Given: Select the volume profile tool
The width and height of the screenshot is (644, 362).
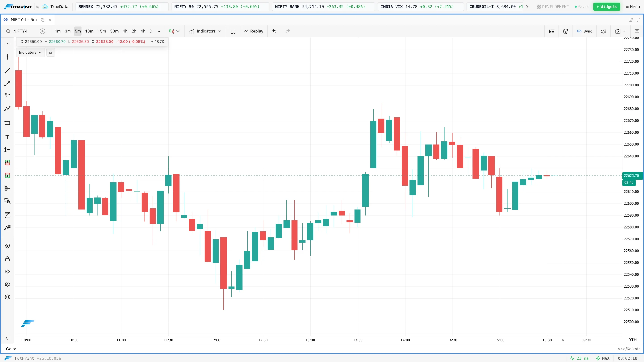Looking at the screenshot, I should 7,188.
